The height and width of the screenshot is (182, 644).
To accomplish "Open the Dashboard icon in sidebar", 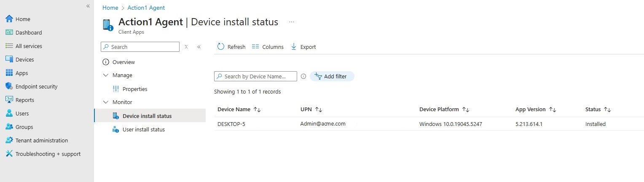I will [9, 32].
